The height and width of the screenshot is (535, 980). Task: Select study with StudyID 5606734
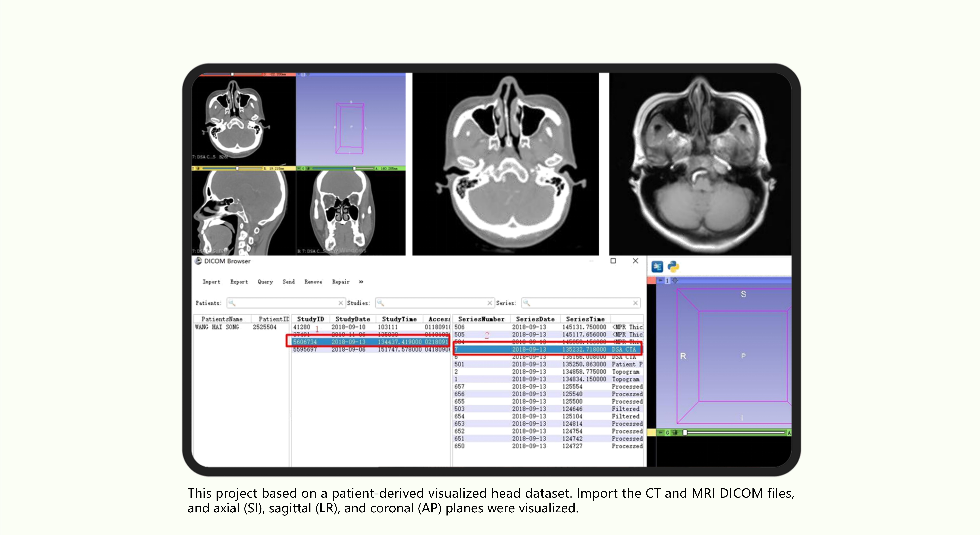(371, 342)
